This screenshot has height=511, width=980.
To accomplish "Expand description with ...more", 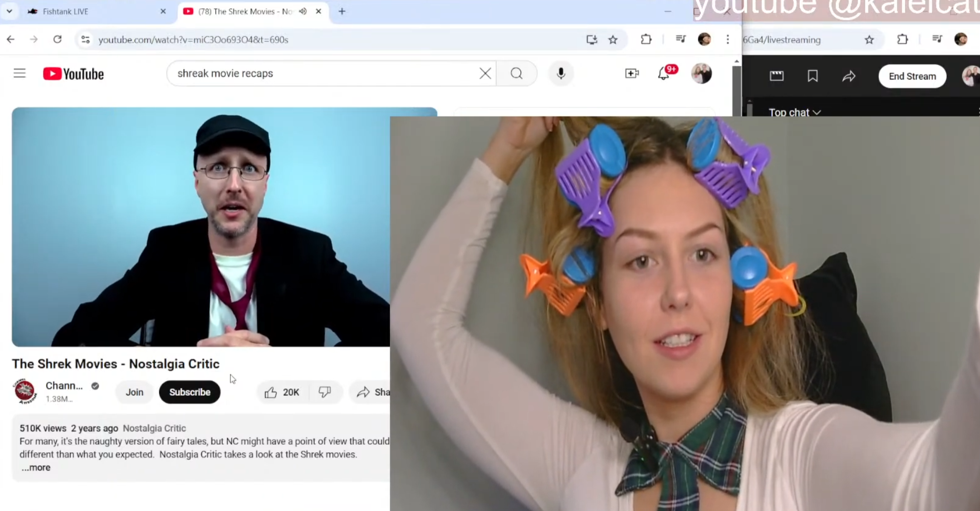I will tap(36, 468).
